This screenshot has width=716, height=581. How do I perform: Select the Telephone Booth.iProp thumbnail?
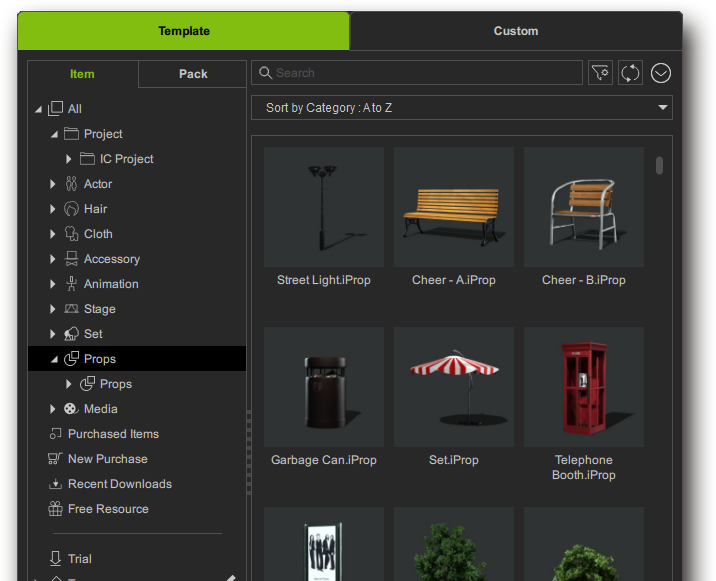[x=584, y=386]
